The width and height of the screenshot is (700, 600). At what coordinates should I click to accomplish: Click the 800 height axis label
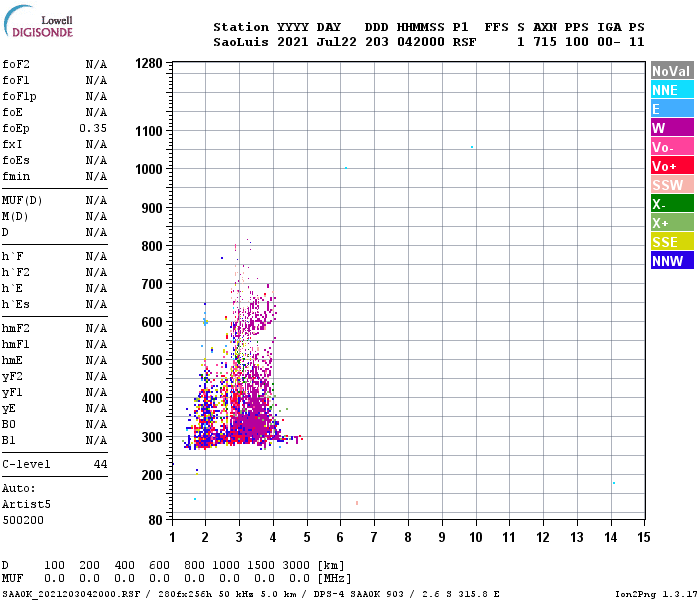152,246
